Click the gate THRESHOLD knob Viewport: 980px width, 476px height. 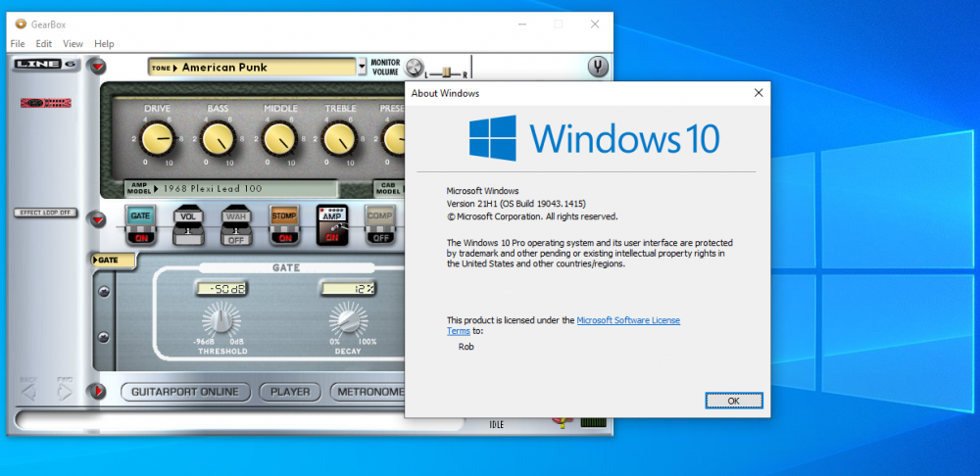(220, 320)
